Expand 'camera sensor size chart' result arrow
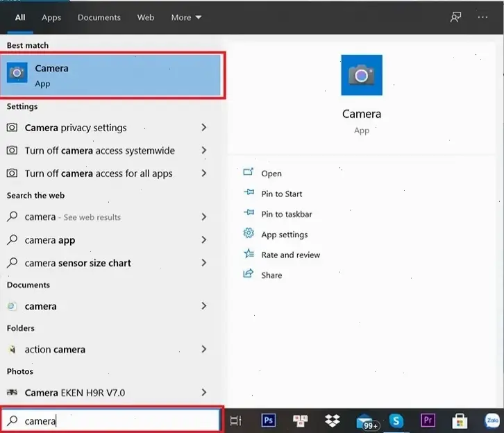Image resolution: width=504 pixels, height=433 pixels. 203,263
